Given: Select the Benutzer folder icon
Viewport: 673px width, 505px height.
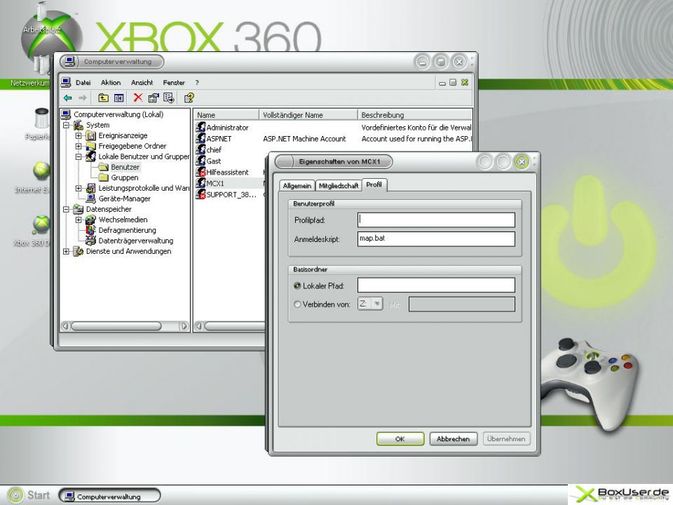Looking at the screenshot, I should coord(103,167).
